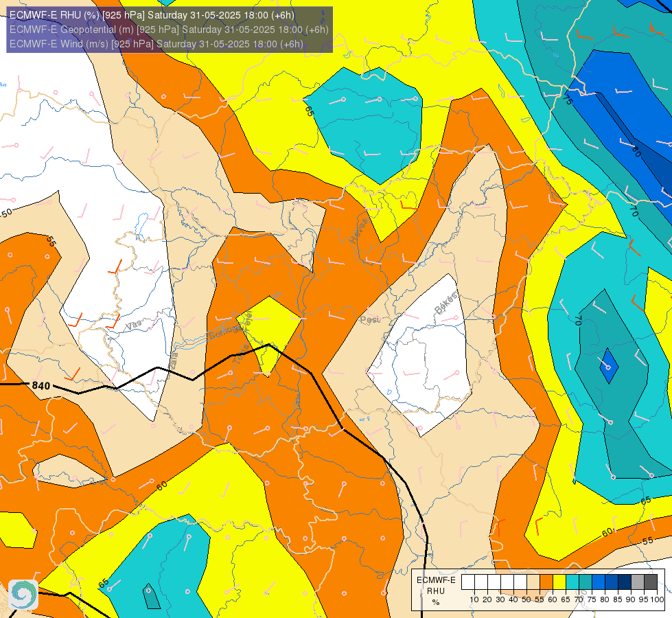
Task: Click the Somogy county label
Action: [225, 332]
